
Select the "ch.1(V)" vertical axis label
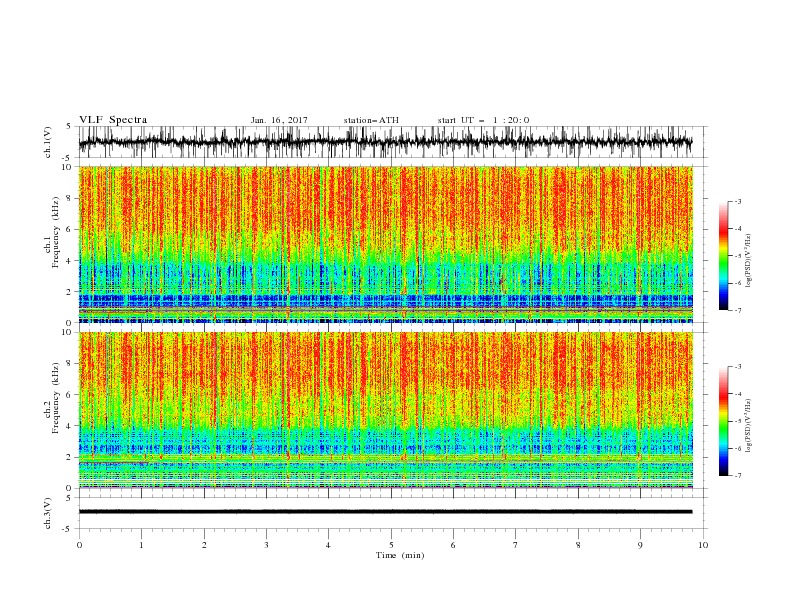coord(48,142)
